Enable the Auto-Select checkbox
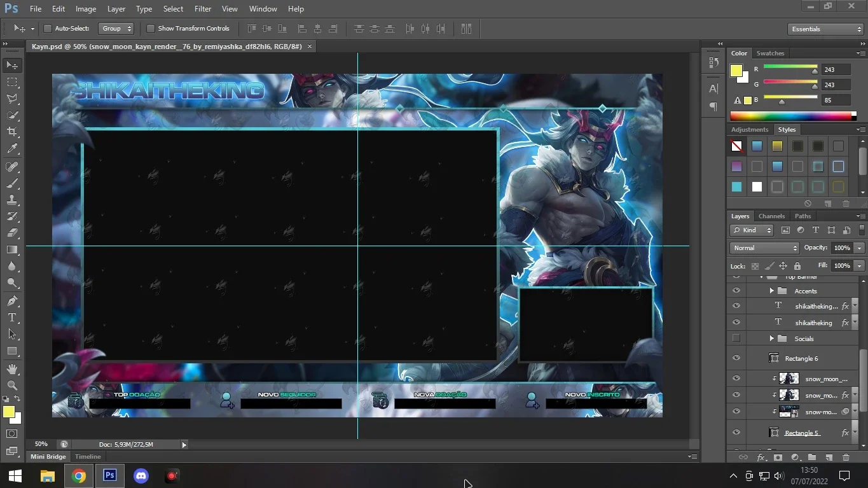868x488 pixels. (x=48, y=29)
